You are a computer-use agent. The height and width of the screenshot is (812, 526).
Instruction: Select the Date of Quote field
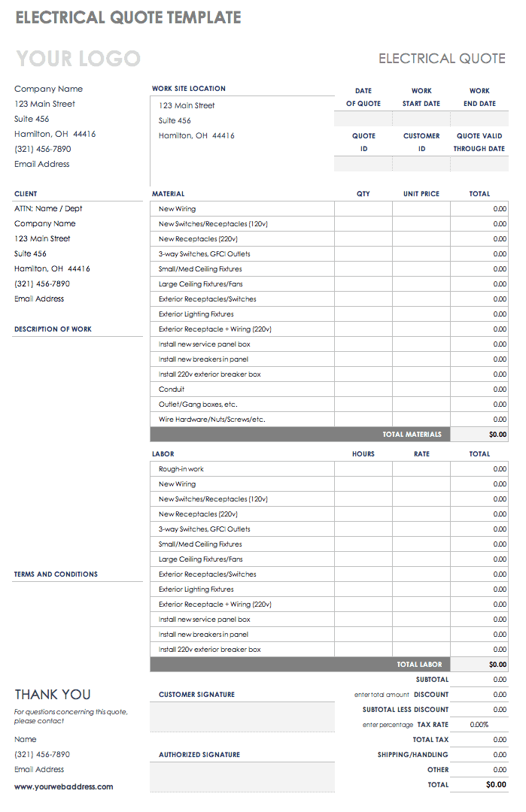point(363,120)
